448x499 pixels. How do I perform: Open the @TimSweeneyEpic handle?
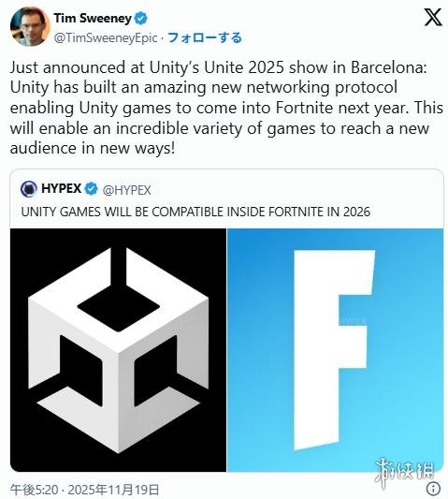point(106,37)
